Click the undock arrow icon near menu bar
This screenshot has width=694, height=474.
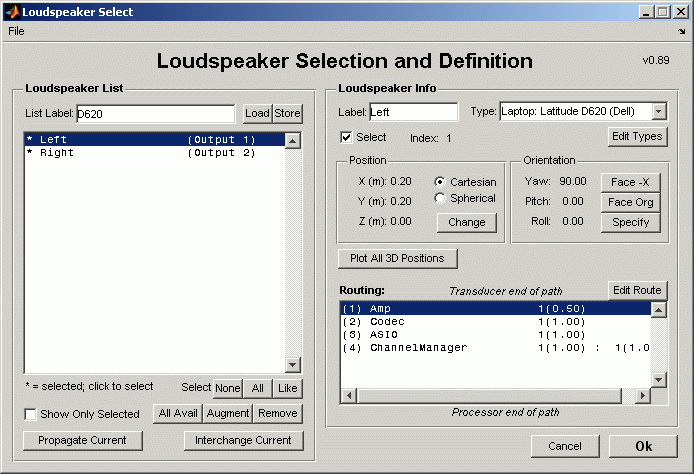click(x=681, y=31)
